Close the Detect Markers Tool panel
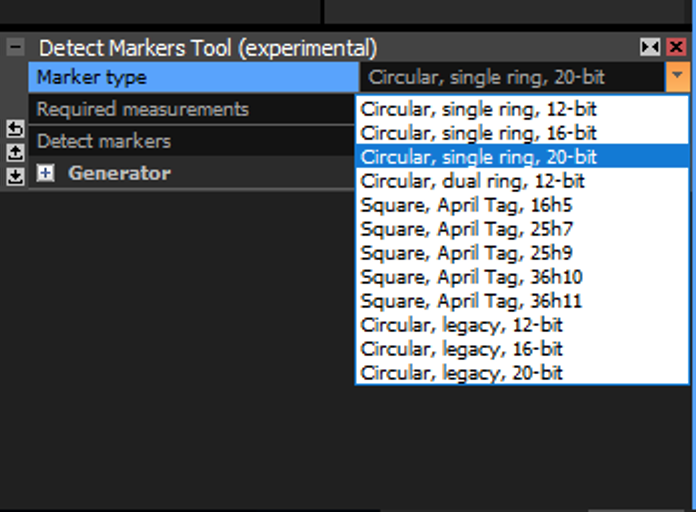This screenshot has width=696, height=512. [x=676, y=47]
